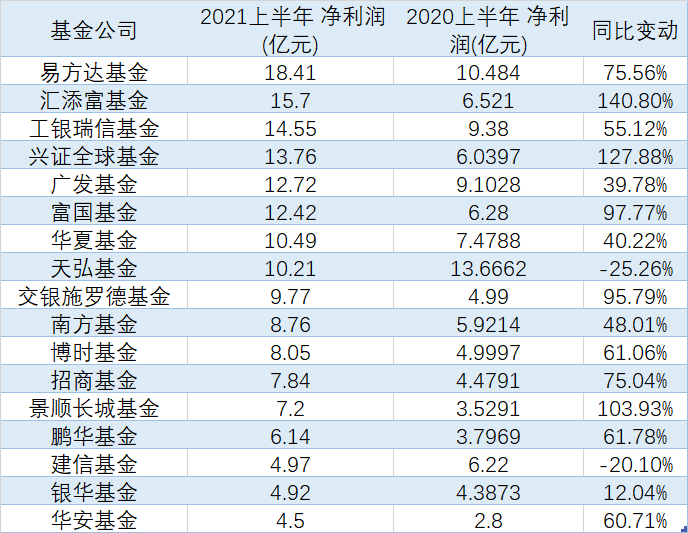Click the 银华基金 cell
The width and height of the screenshot is (688, 533).
[x=94, y=491]
